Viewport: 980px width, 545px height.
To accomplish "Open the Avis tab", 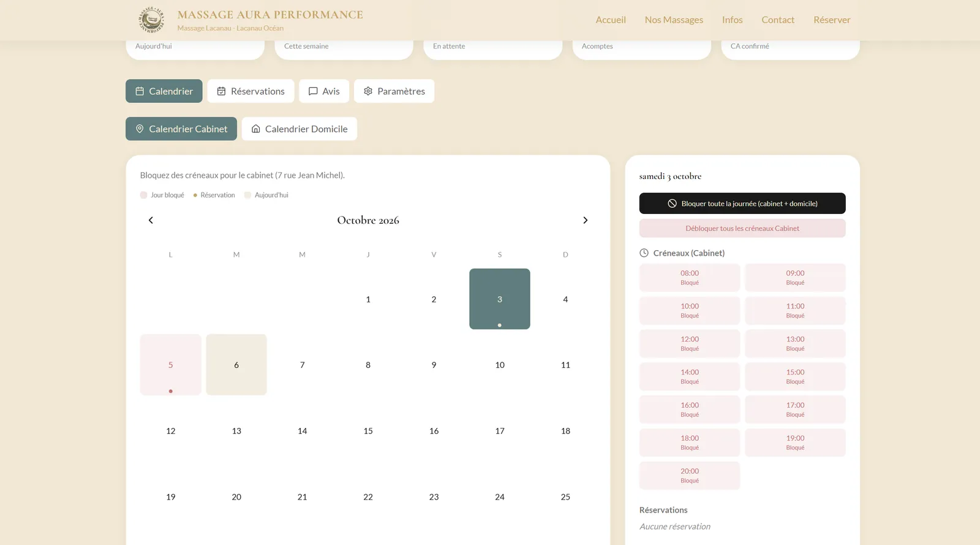I will 324,91.
